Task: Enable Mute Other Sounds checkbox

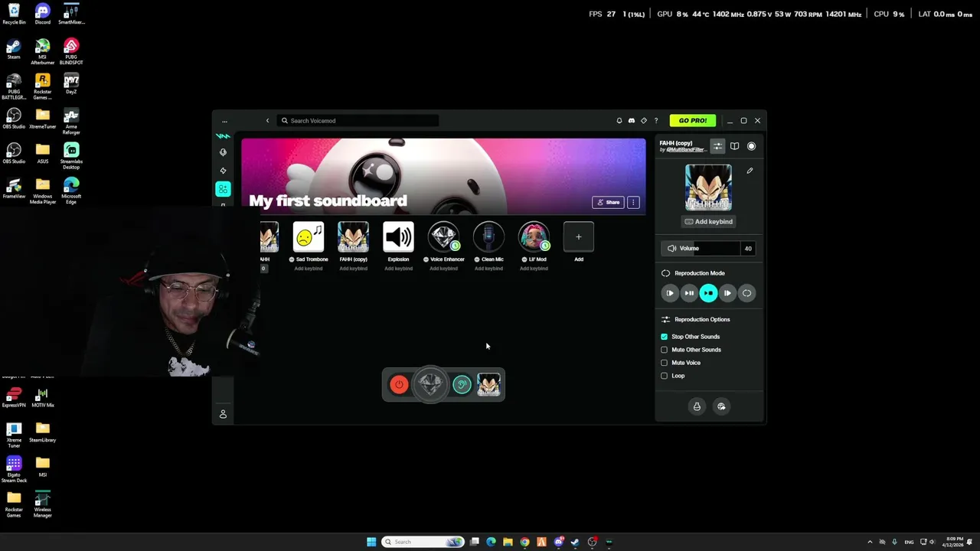Action: click(x=665, y=350)
